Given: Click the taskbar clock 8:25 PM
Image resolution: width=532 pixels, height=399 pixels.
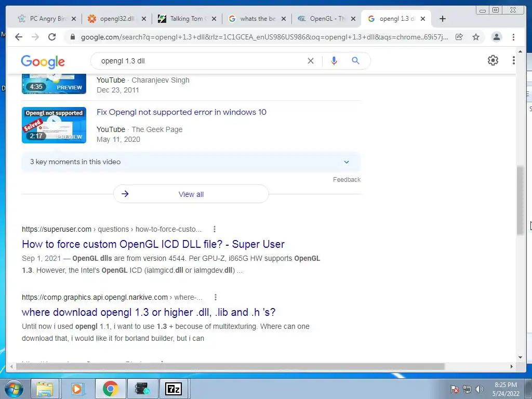Looking at the screenshot, I should 506,389.
